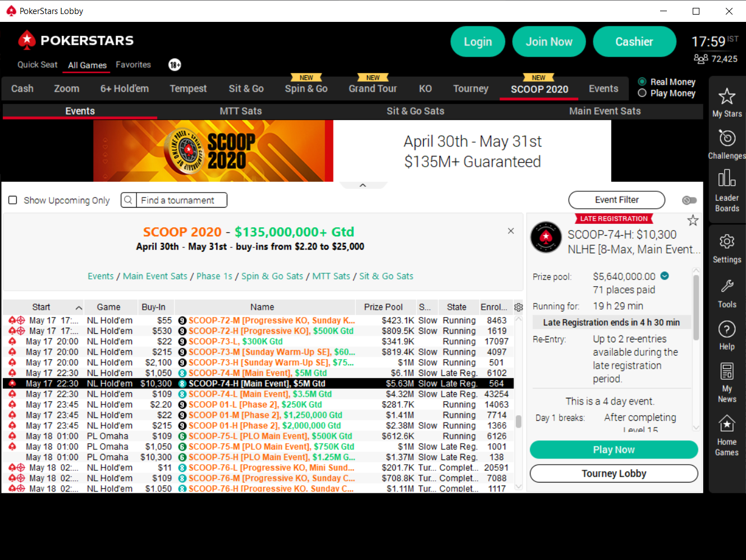Follow the MTT Sats link in info panel
This screenshot has height=560, width=746.
[331, 276]
